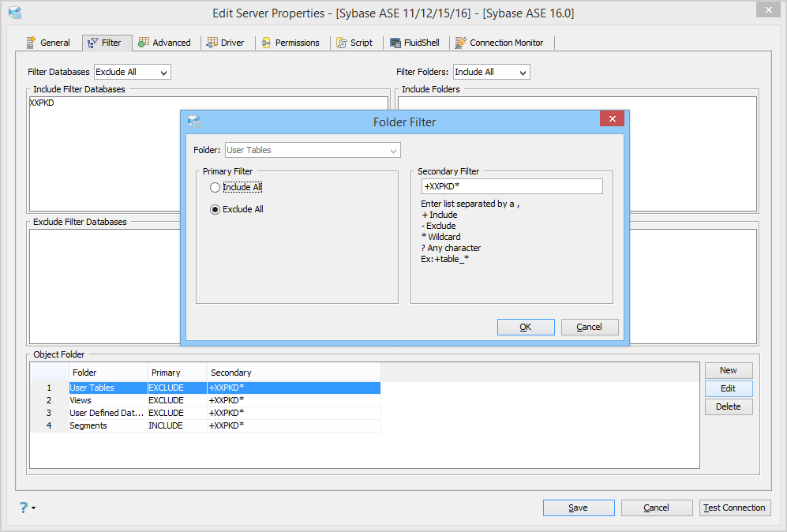Expand the help menu arrow

point(34,508)
